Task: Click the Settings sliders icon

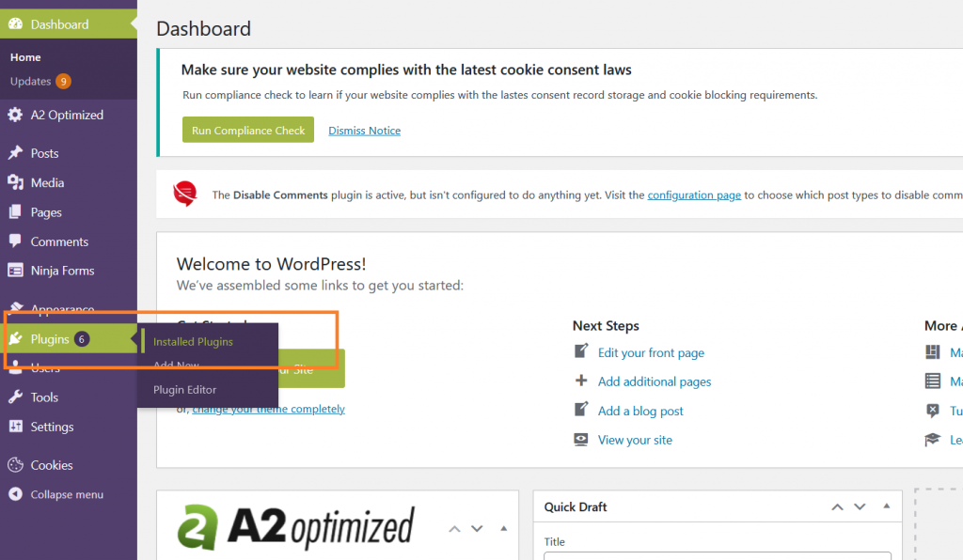Action: (x=15, y=427)
